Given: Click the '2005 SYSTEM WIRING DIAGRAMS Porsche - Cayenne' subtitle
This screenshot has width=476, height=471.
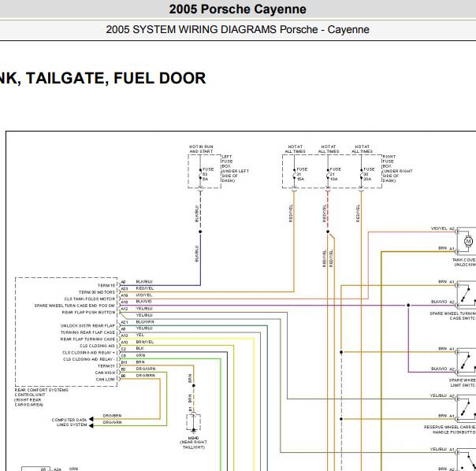Looking at the screenshot, I should click(237, 29).
